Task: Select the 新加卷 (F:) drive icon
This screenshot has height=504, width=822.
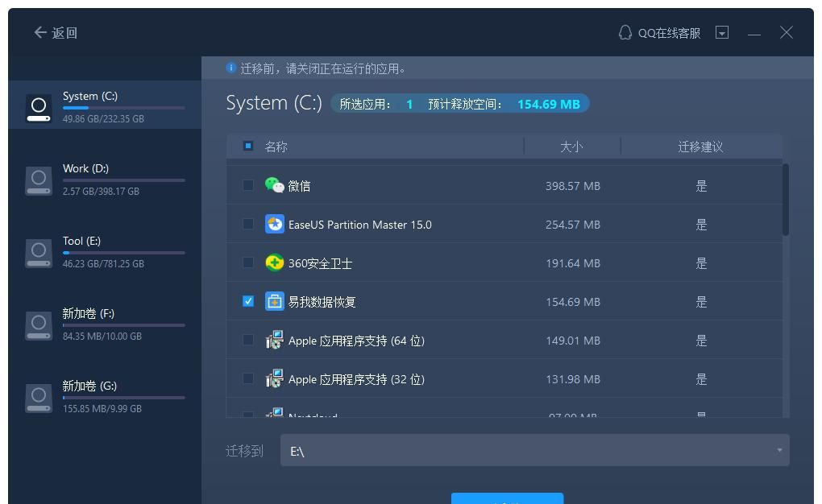Action: [x=39, y=325]
